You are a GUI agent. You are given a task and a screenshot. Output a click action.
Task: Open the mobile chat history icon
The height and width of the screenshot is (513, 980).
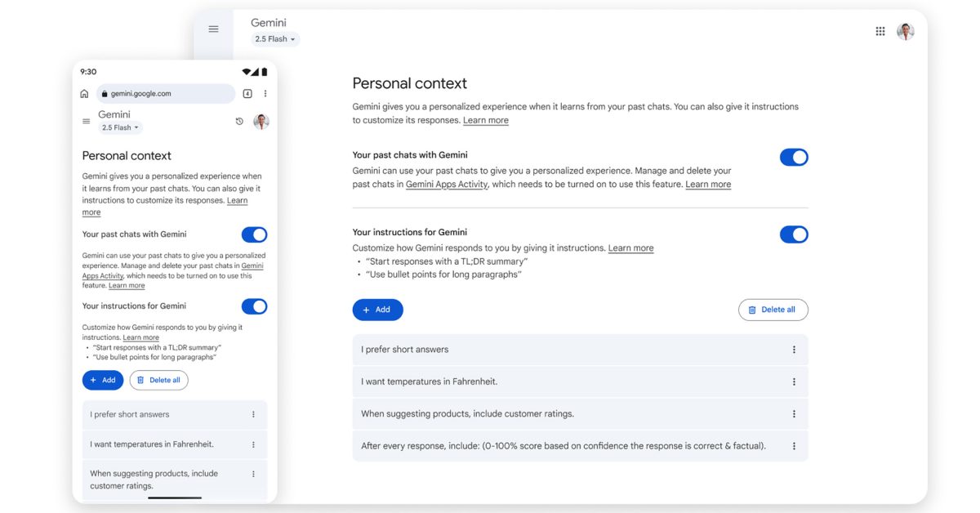tap(239, 122)
